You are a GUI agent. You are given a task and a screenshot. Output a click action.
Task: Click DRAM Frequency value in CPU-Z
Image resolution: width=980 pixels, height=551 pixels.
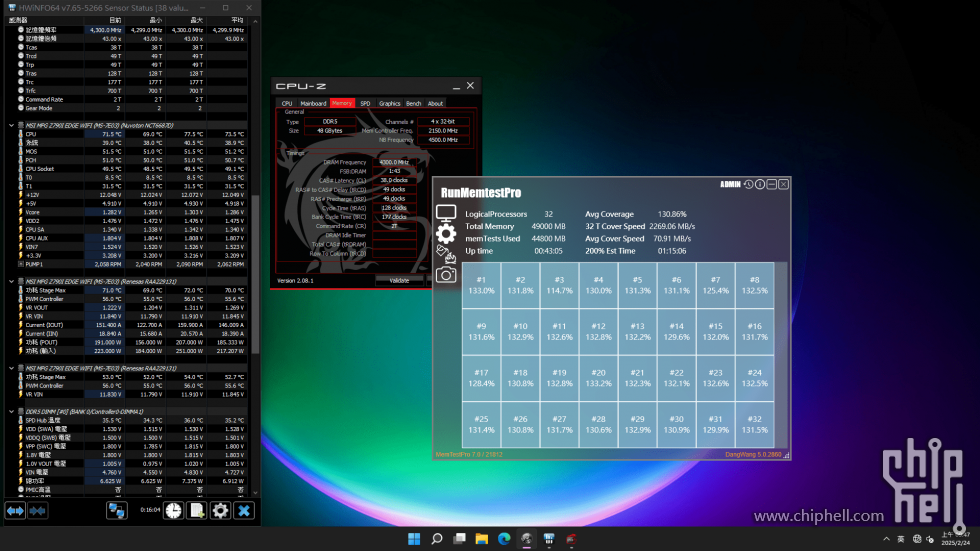[394, 162]
